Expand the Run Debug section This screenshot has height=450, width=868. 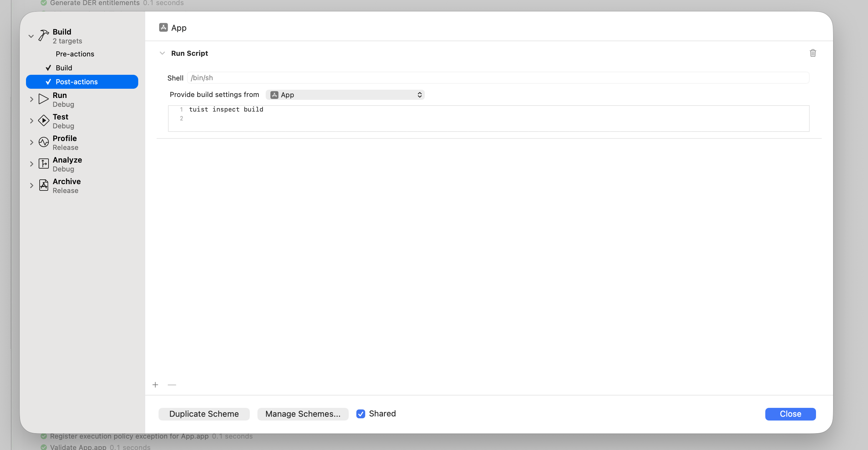pyautogui.click(x=31, y=100)
